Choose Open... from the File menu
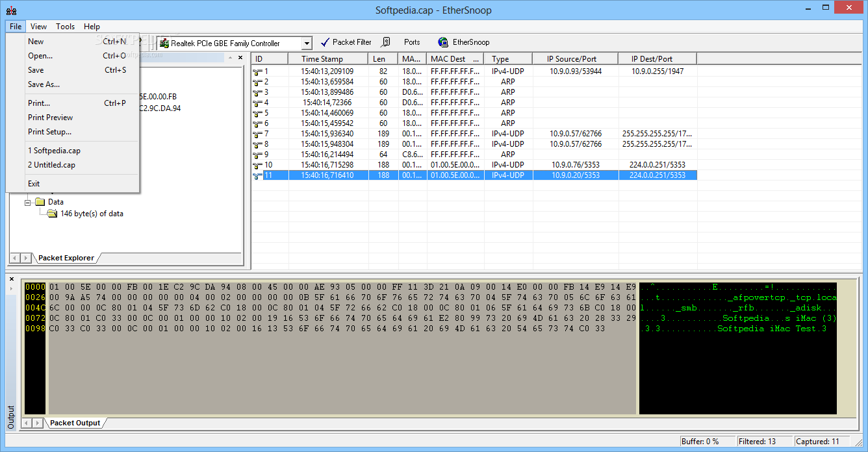Viewport: 868px width, 452px height. (x=73, y=56)
